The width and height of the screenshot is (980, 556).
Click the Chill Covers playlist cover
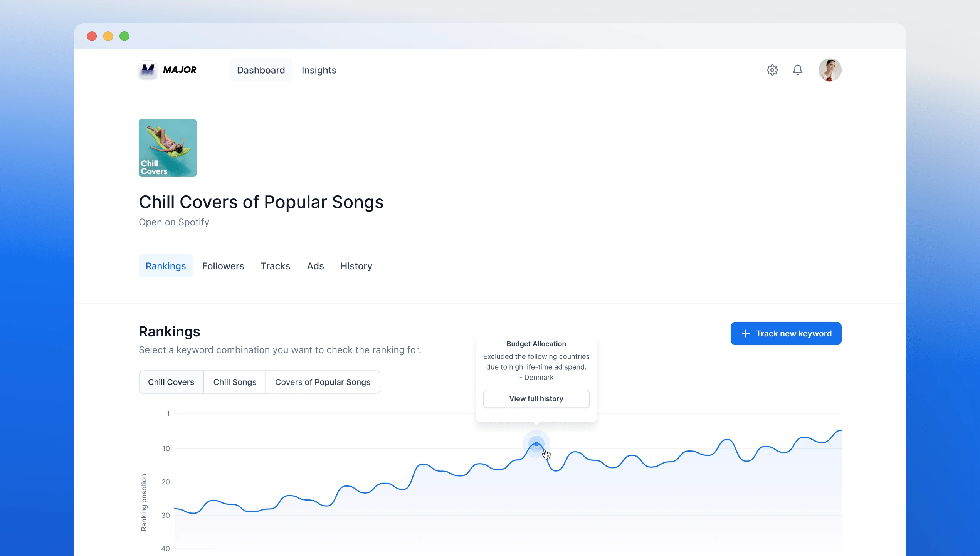click(168, 148)
